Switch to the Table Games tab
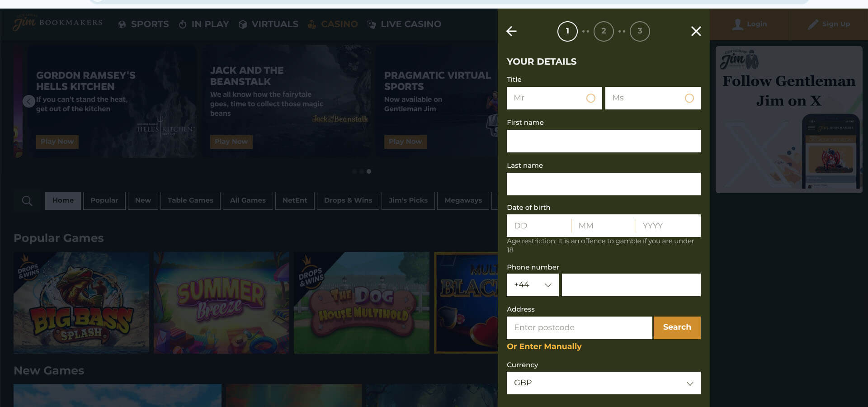The height and width of the screenshot is (407, 868). coord(190,201)
